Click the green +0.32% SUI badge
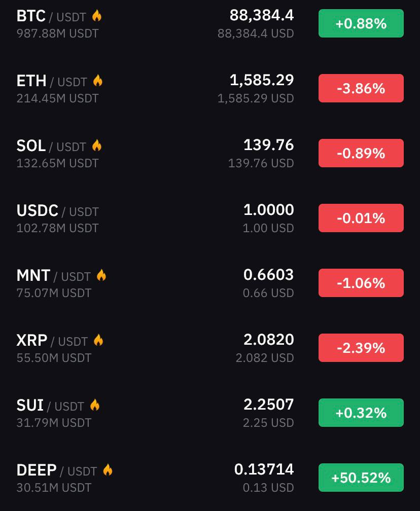The height and width of the screenshot is (511, 420). [361, 413]
